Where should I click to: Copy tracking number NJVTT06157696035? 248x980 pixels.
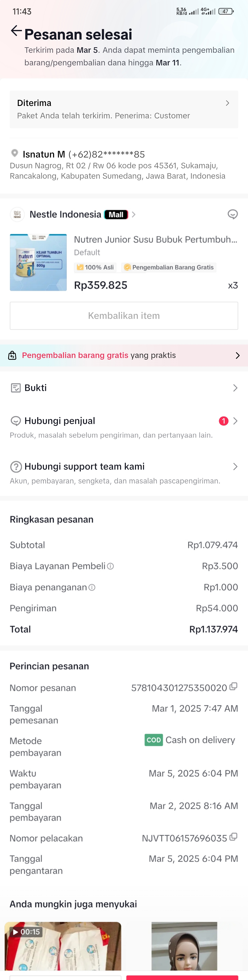[x=234, y=837]
